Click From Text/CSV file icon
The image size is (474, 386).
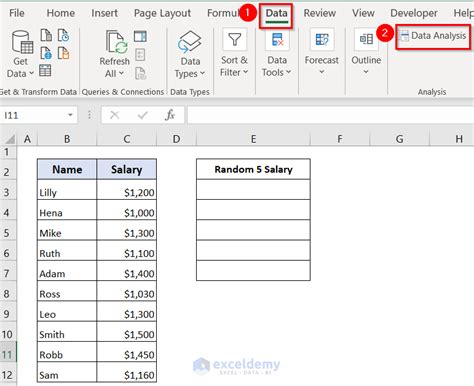pyautogui.click(x=46, y=35)
